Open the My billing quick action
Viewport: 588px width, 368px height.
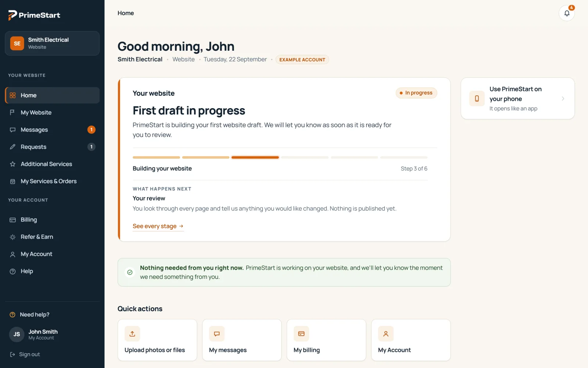pos(326,340)
